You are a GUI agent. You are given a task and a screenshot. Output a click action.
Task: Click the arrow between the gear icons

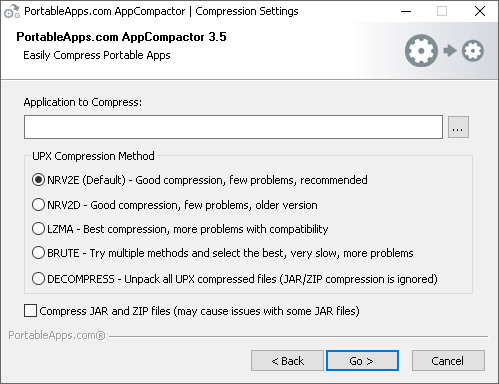point(450,51)
